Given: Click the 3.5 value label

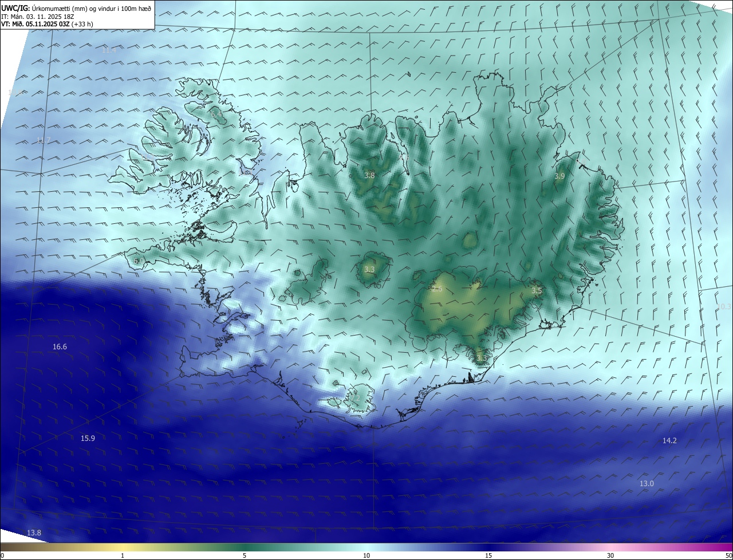Looking at the screenshot, I should click(x=537, y=291).
